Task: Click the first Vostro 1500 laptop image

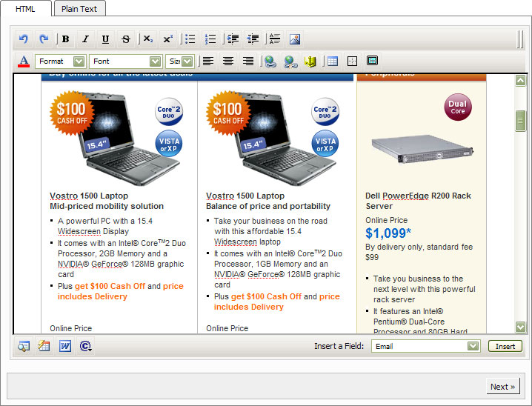Action: pyautogui.click(x=129, y=139)
